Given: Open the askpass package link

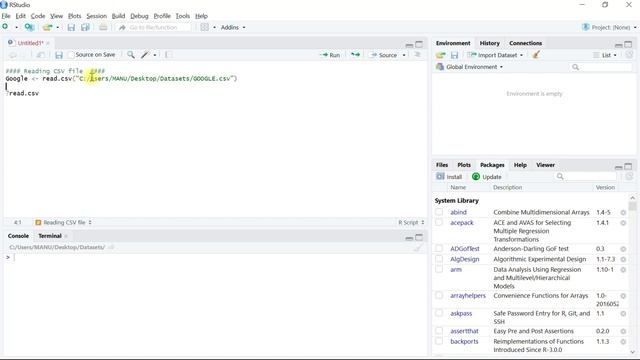Looking at the screenshot, I should pos(461,313).
